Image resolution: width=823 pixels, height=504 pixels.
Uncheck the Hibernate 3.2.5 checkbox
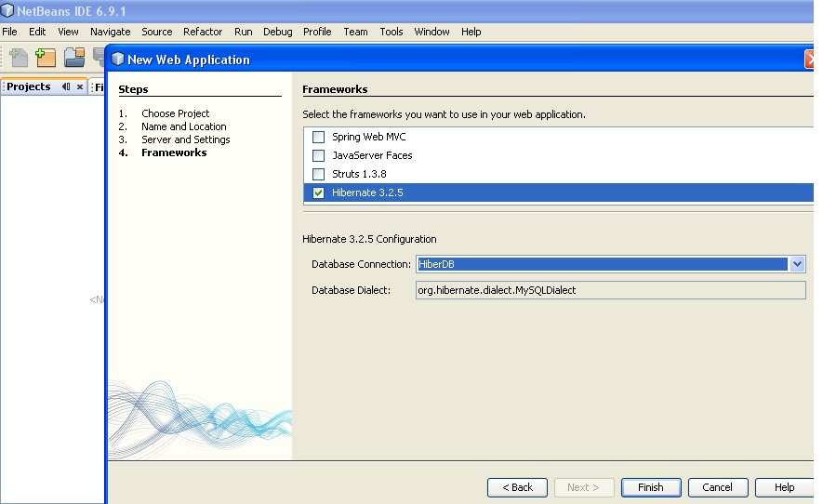(x=318, y=192)
